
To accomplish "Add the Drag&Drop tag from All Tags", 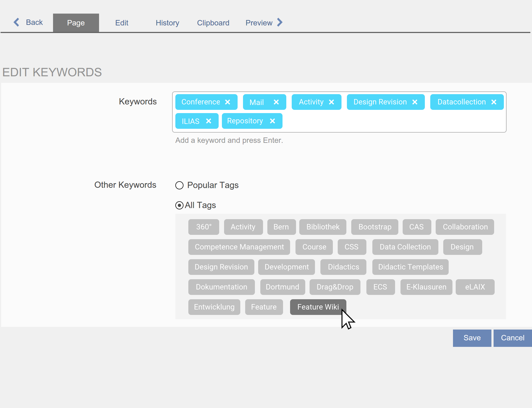I will (335, 287).
